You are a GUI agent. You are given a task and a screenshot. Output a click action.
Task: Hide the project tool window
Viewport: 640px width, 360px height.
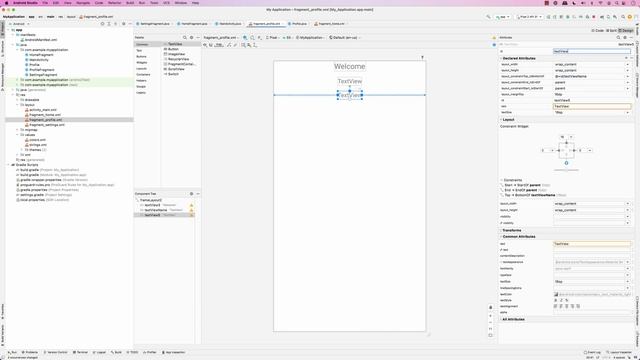[130, 24]
